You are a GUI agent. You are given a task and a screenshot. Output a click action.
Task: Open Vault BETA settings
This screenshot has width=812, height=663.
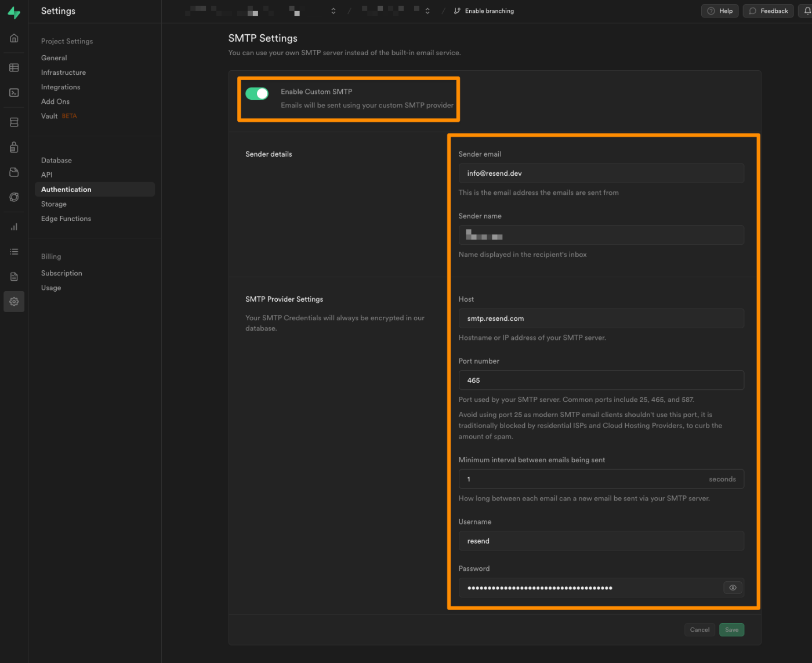(x=59, y=116)
